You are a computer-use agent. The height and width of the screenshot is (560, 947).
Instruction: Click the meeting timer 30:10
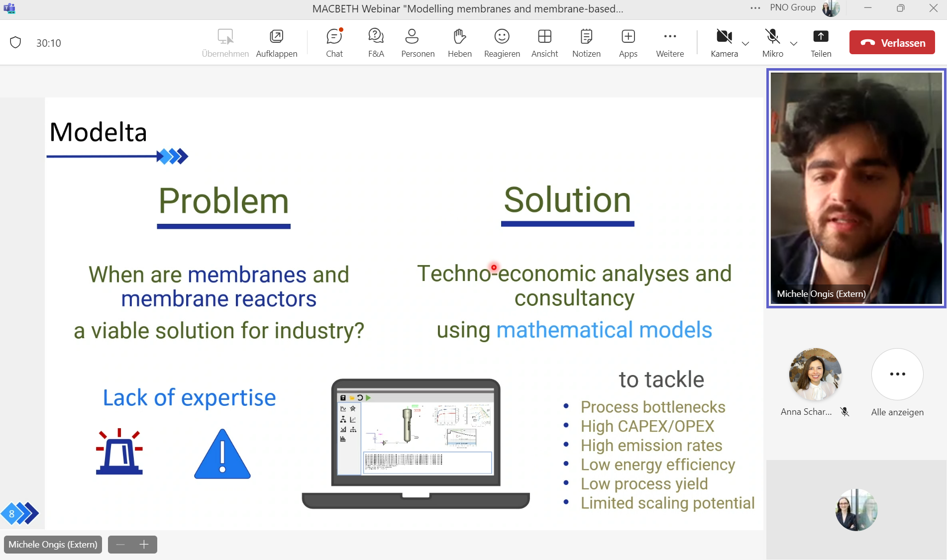pos(48,43)
